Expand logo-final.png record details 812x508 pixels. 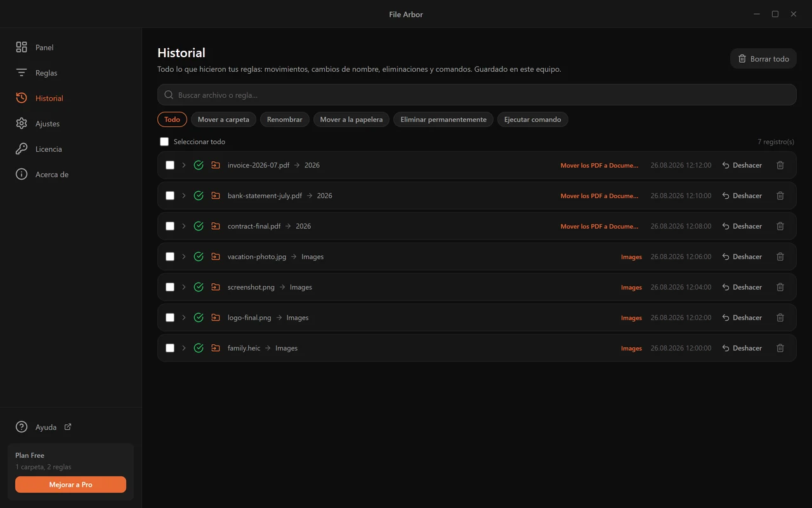tap(184, 317)
